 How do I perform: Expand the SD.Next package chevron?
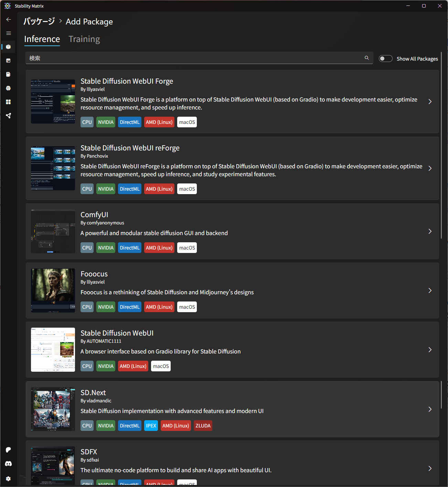pos(430,409)
